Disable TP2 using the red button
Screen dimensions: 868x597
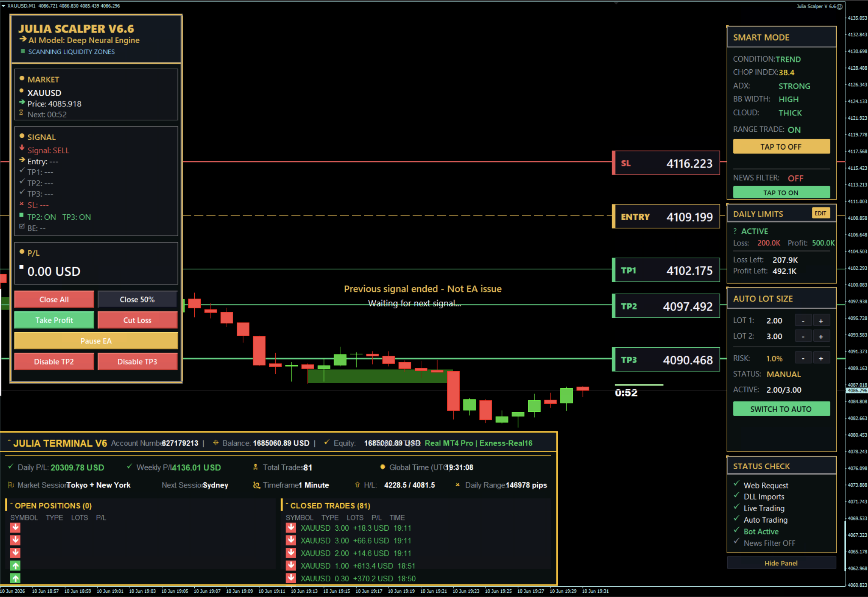[54, 361]
